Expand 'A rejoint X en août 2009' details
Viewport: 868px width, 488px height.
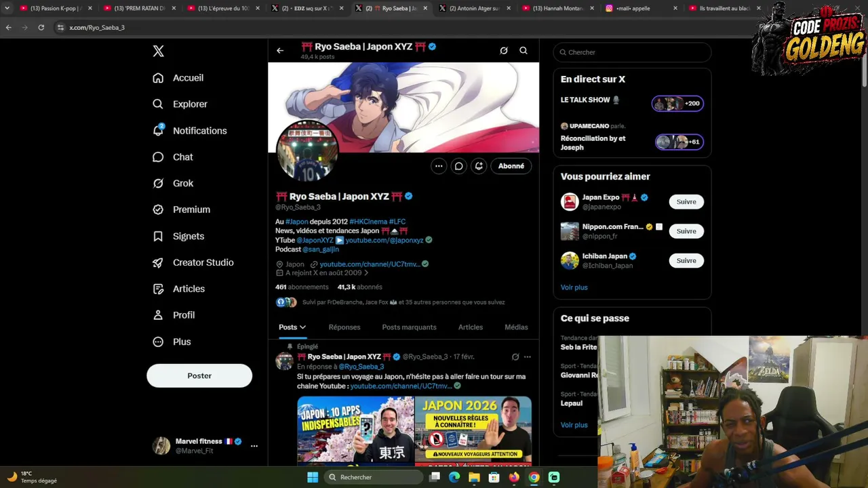322,273
